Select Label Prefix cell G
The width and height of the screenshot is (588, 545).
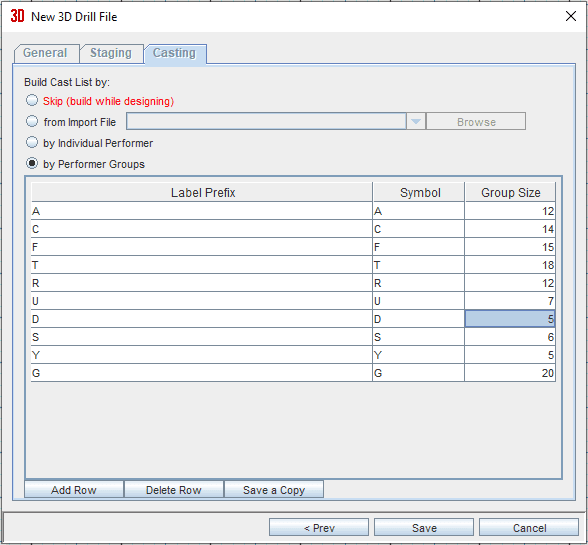coord(202,373)
